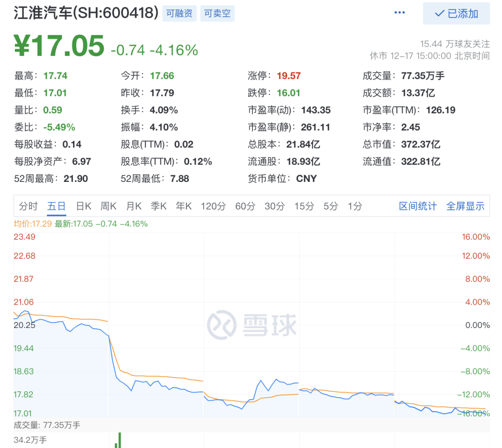Click the 成交量: 77.35万手 volume header
Image resolution: width=502 pixels, height=448 pixels.
click(47, 425)
